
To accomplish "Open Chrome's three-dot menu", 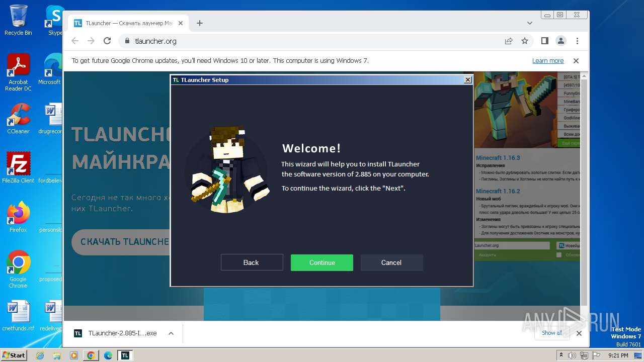I will coord(577,41).
